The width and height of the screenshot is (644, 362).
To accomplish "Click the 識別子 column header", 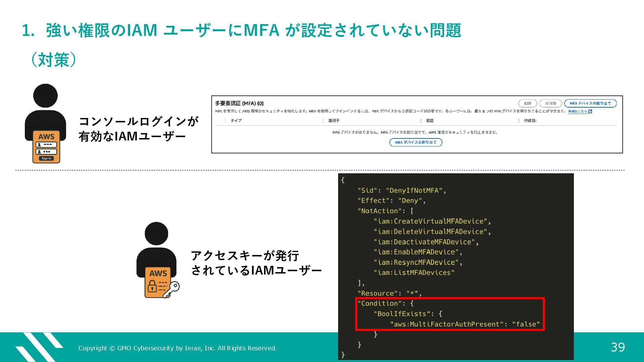I will [334, 121].
